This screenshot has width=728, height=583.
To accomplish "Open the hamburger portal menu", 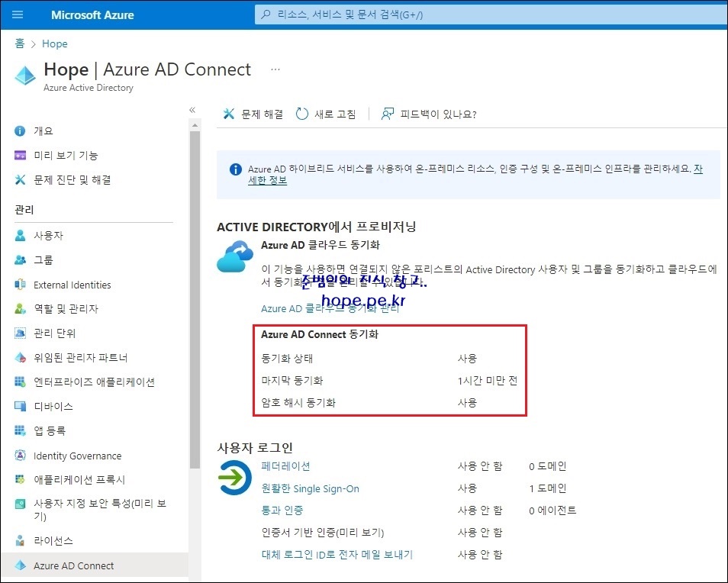I will point(18,14).
